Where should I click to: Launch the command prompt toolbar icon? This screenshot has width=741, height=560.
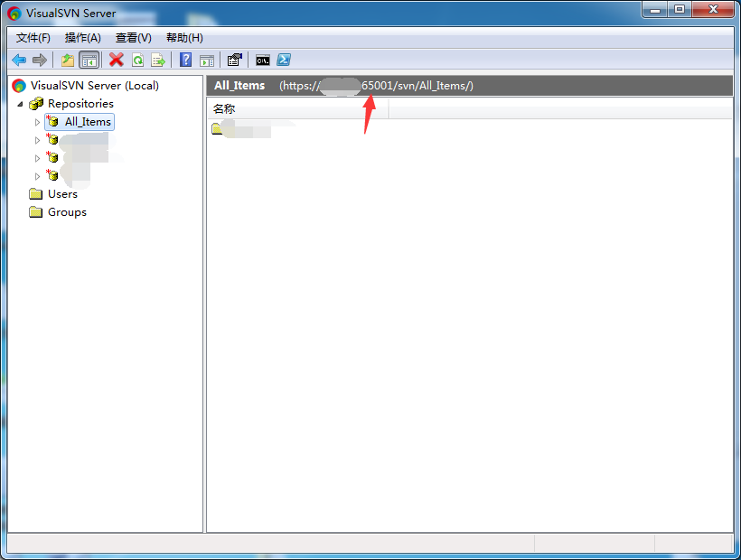click(263, 60)
